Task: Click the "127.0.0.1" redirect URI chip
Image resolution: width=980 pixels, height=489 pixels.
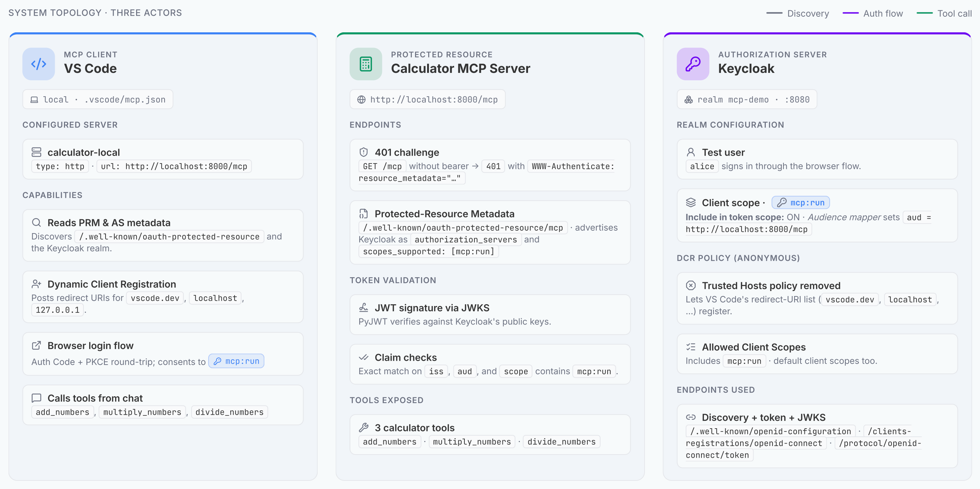Action: (x=58, y=310)
